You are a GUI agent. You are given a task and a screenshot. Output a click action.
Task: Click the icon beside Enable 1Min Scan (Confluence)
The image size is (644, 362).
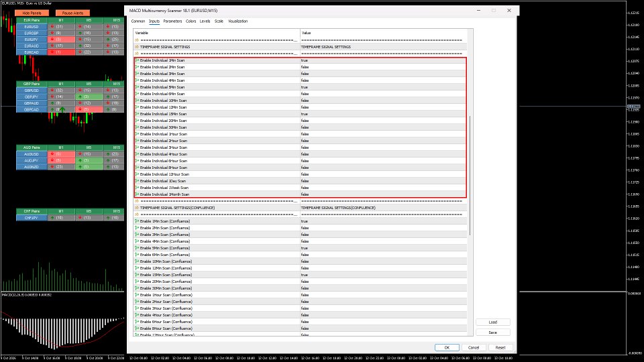click(137, 221)
